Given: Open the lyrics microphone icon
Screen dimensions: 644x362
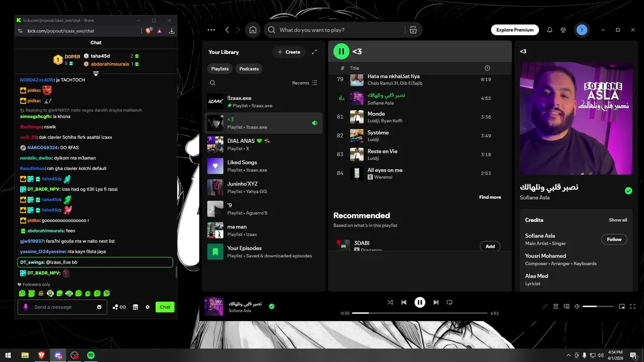Looking at the screenshot, I should pyautogui.click(x=545, y=306).
